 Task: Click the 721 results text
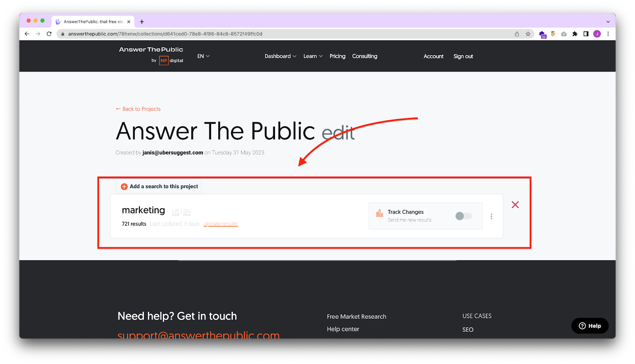pos(134,224)
